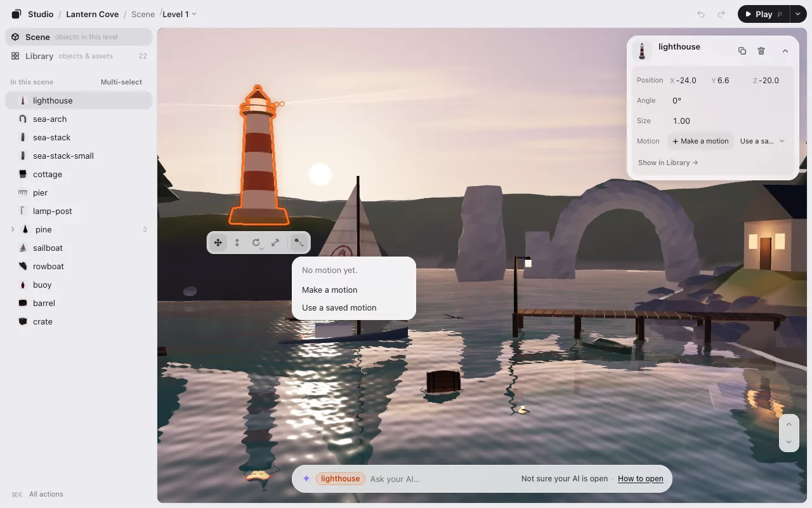
Task: Click the sailboat icon in scene list
Action: (x=23, y=248)
